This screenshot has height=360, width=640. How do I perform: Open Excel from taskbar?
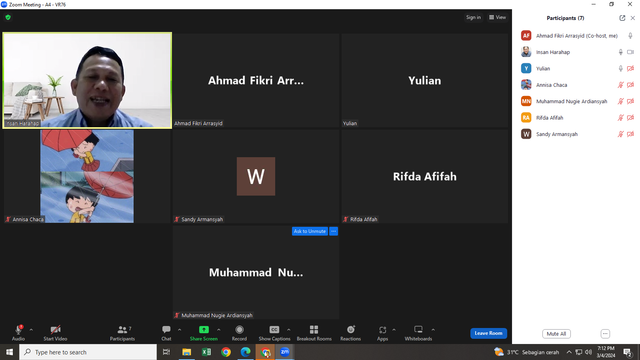[206, 352]
